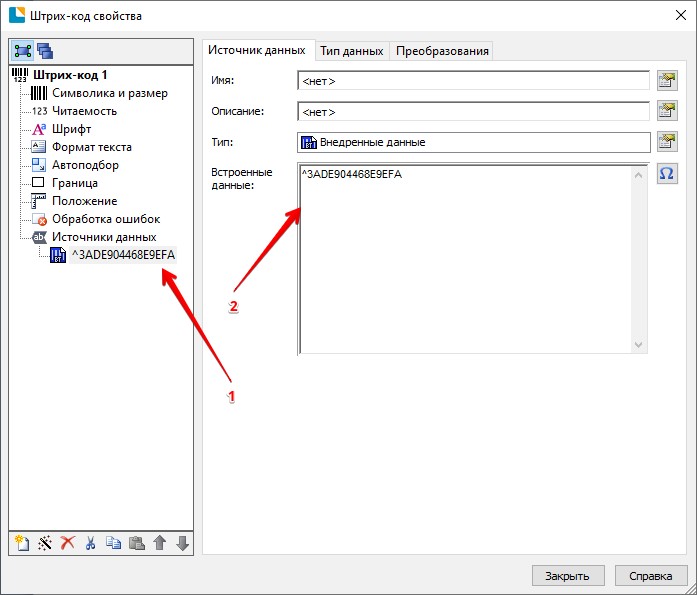Click the scissors cut icon
Image resolution: width=697 pixels, height=595 pixels.
(91, 543)
